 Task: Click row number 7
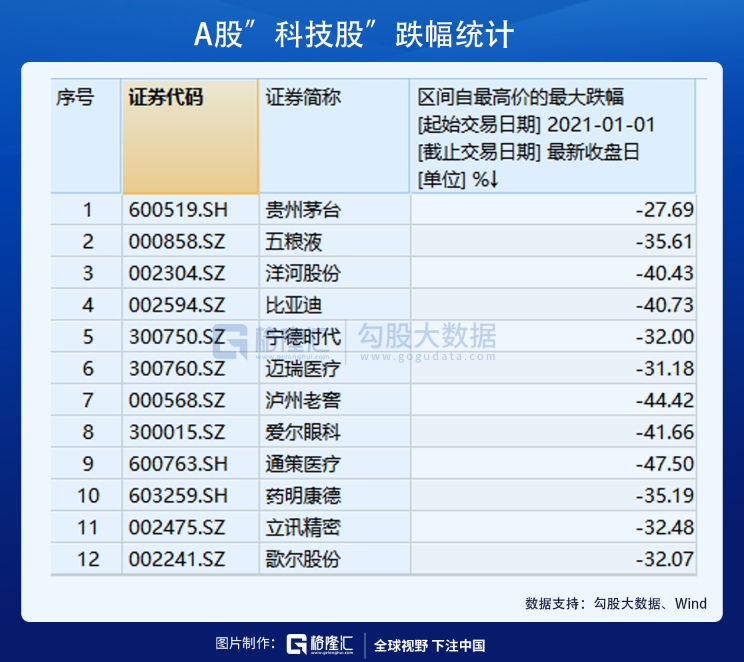pos(88,401)
